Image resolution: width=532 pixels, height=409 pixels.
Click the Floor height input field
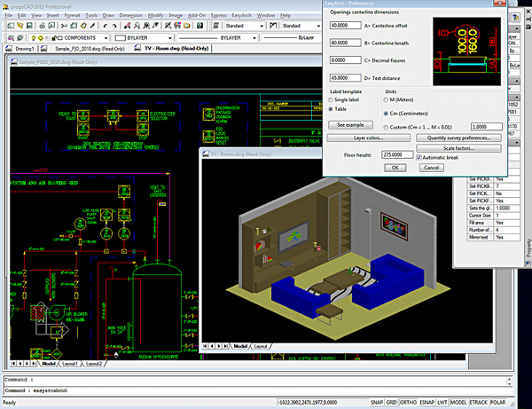(x=397, y=154)
